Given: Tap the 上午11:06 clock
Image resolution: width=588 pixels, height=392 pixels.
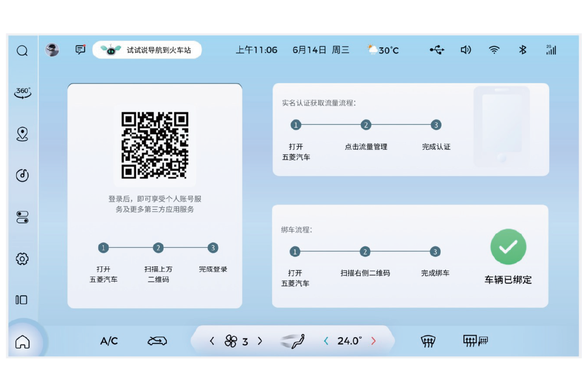Looking at the screenshot, I should point(257,50).
